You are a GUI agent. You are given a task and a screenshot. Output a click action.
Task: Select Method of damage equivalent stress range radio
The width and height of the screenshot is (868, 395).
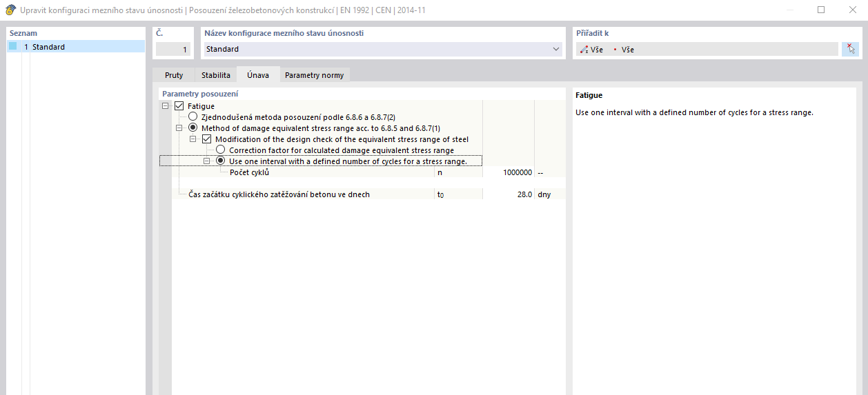(x=193, y=128)
